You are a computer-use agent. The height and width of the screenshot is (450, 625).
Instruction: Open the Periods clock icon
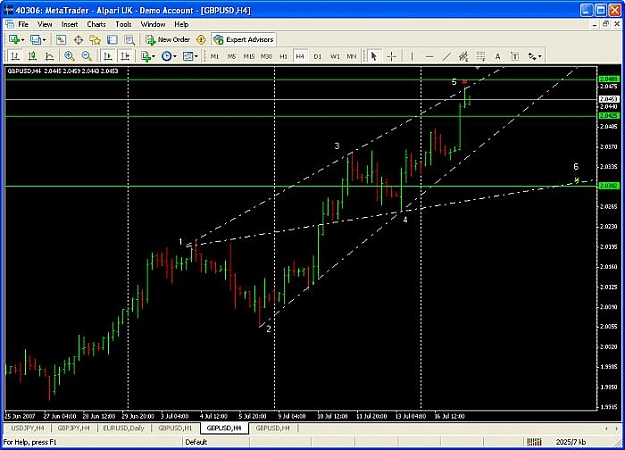(x=167, y=56)
